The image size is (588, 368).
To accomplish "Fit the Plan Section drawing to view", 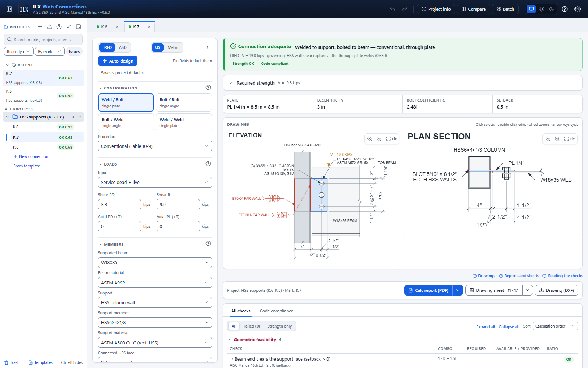I will pyautogui.click(x=570, y=139).
